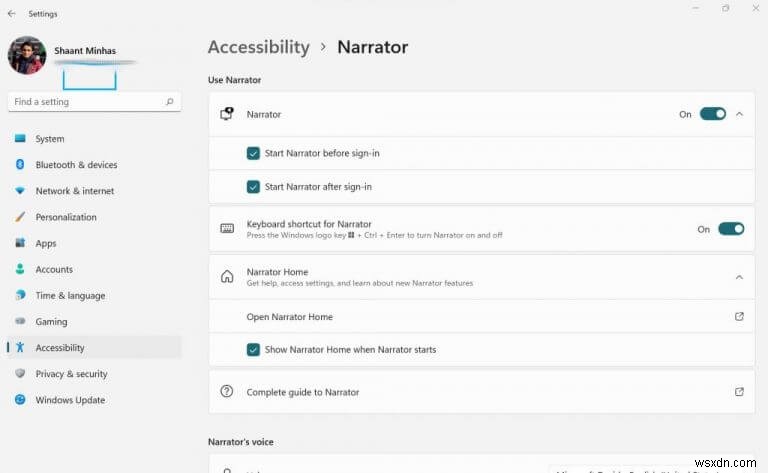Open the System settings category
The image size is (768, 473).
[49, 139]
